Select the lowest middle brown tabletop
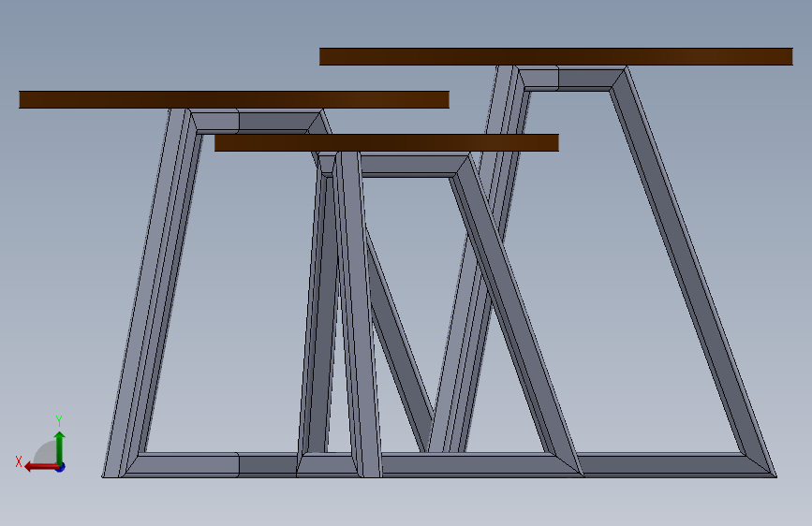 (x=386, y=143)
